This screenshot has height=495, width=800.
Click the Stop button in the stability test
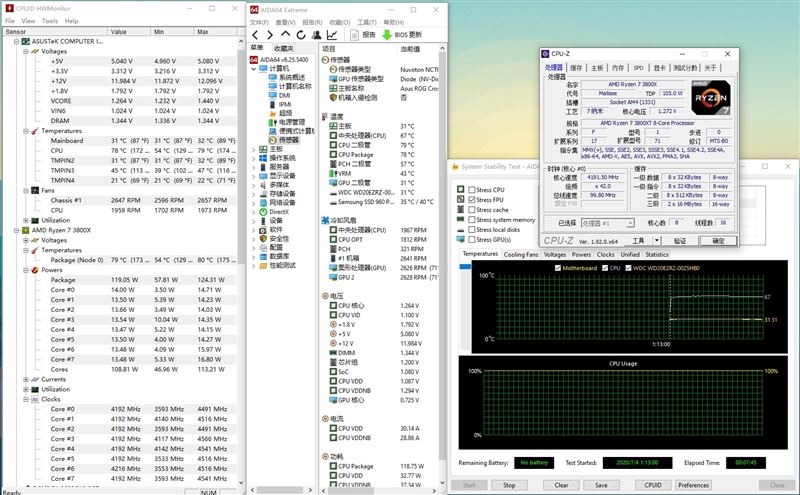pyautogui.click(x=509, y=485)
